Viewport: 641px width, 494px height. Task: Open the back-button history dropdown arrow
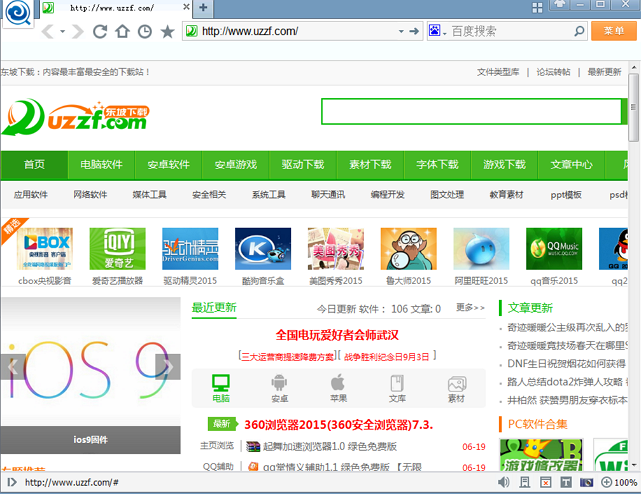63,31
